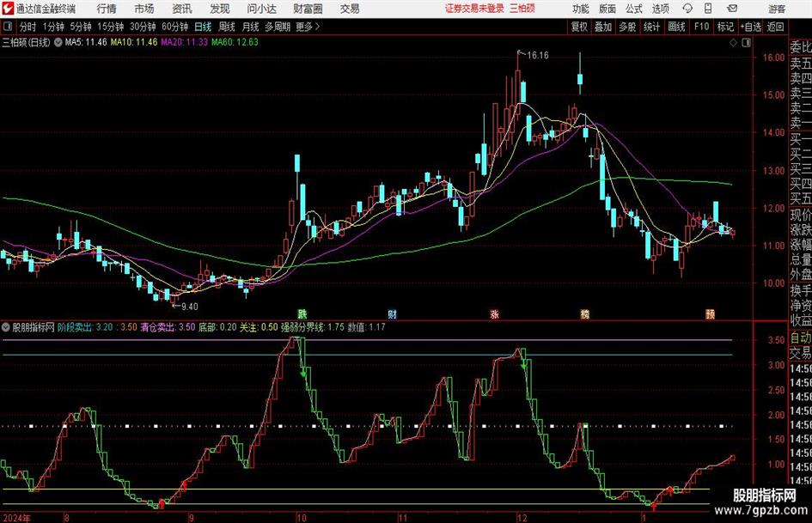Click the 复权 button
The width and height of the screenshot is (812, 523).
tap(579, 27)
